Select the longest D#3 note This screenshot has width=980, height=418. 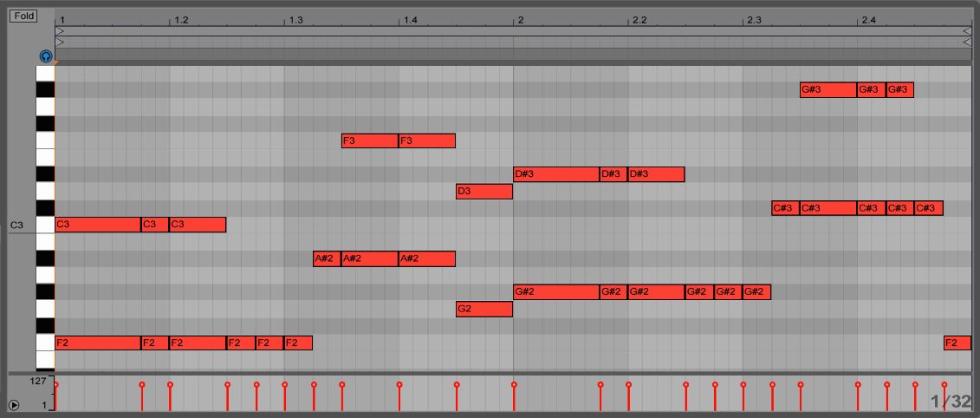click(x=556, y=174)
